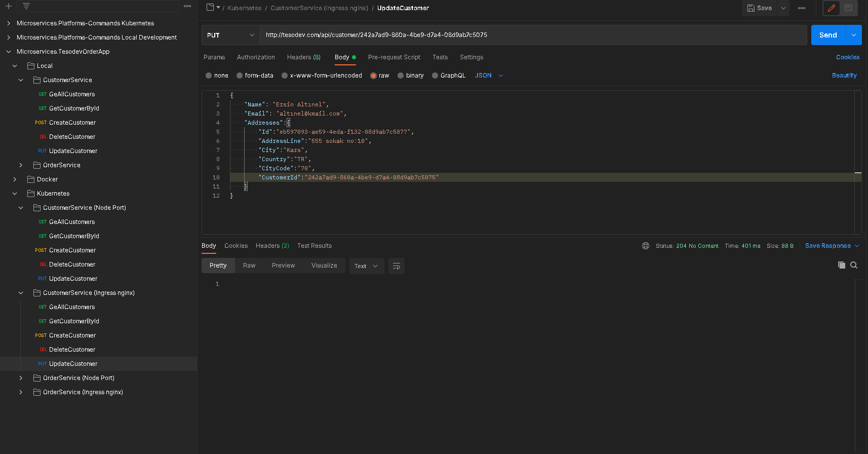Open the PUT method dropdown
This screenshot has width=868, height=454.
pos(230,35)
